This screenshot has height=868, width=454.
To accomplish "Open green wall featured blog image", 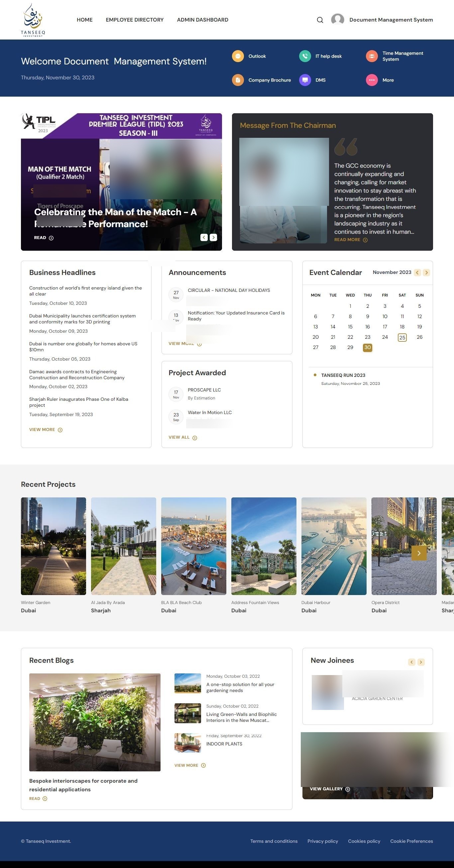I will 95,723.
